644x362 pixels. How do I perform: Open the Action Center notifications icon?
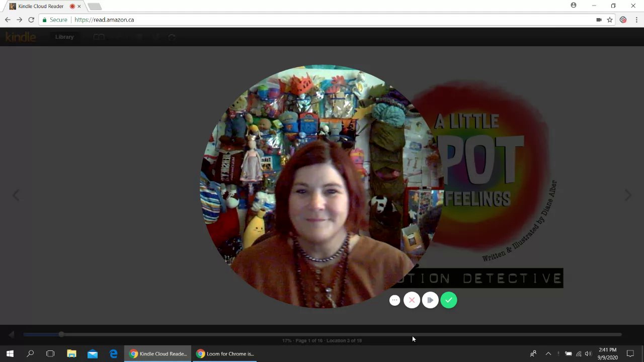point(630,353)
